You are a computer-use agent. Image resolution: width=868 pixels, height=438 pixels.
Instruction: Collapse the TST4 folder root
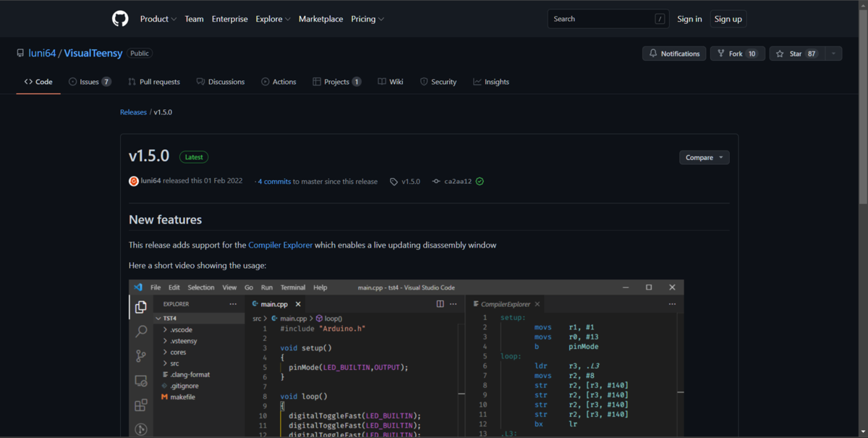[x=199, y=319]
